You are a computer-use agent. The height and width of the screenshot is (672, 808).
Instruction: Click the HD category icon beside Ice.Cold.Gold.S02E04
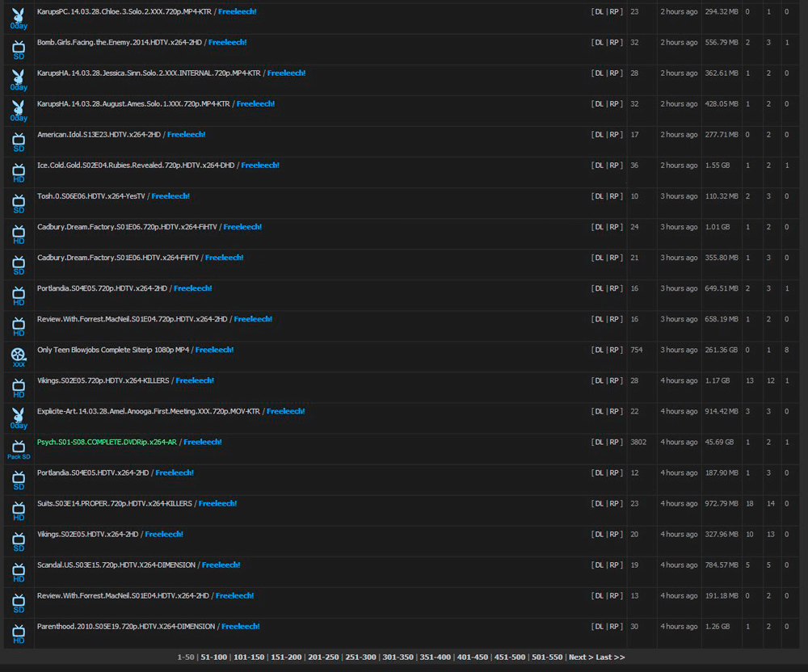click(x=19, y=173)
